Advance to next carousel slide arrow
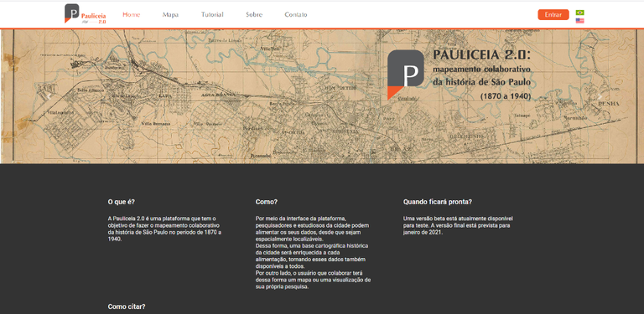 [x=600, y=97]
